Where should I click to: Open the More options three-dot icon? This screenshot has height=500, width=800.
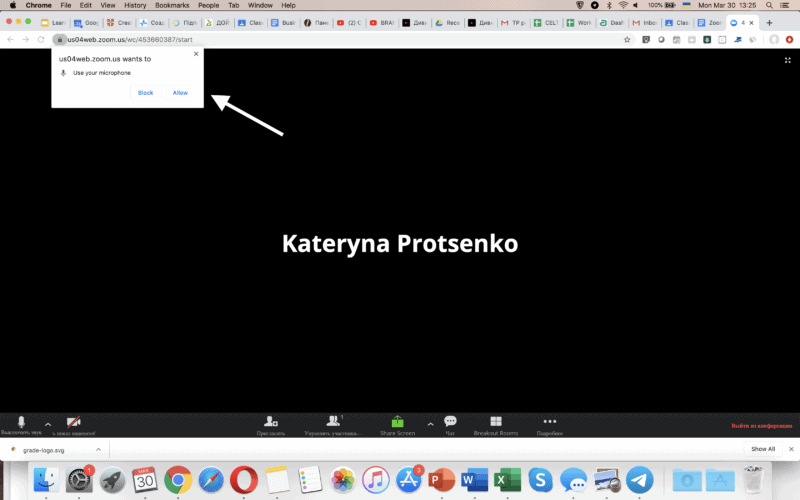click(548, 422)
